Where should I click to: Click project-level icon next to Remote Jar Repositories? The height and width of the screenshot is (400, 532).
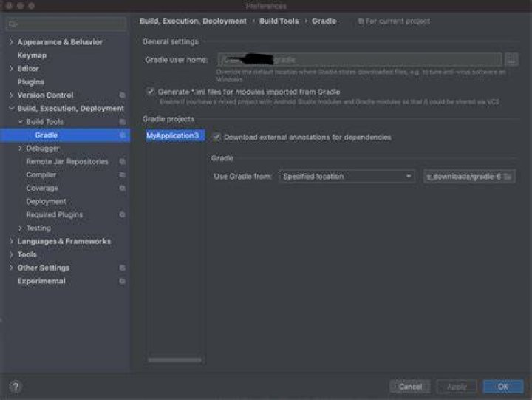click(x=123, y=162)
